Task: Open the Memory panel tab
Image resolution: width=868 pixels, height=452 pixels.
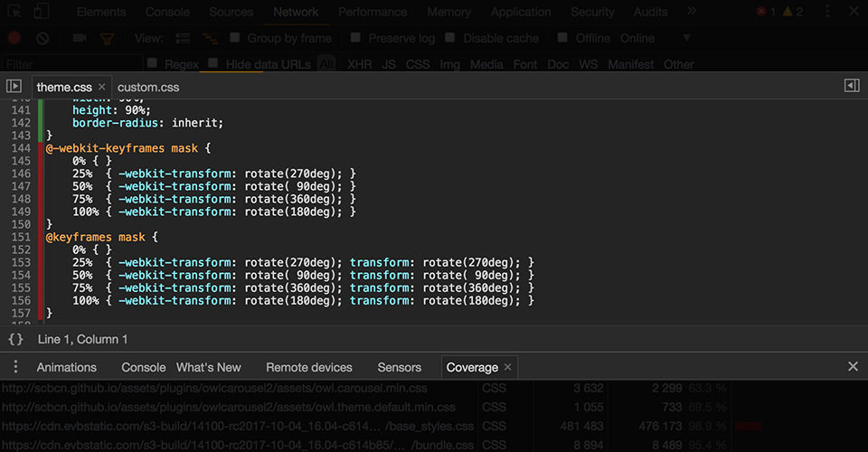Action: point(449,12)
